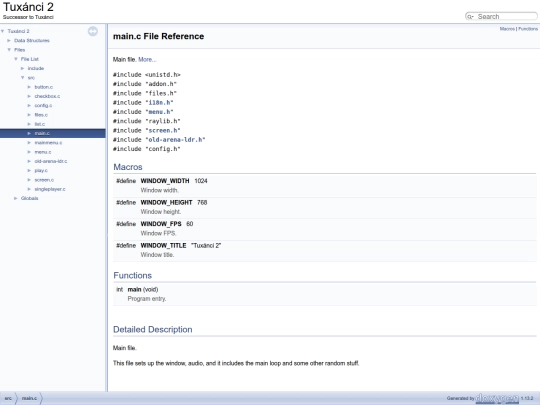Click the search magnifier icon

click(470, 17)
